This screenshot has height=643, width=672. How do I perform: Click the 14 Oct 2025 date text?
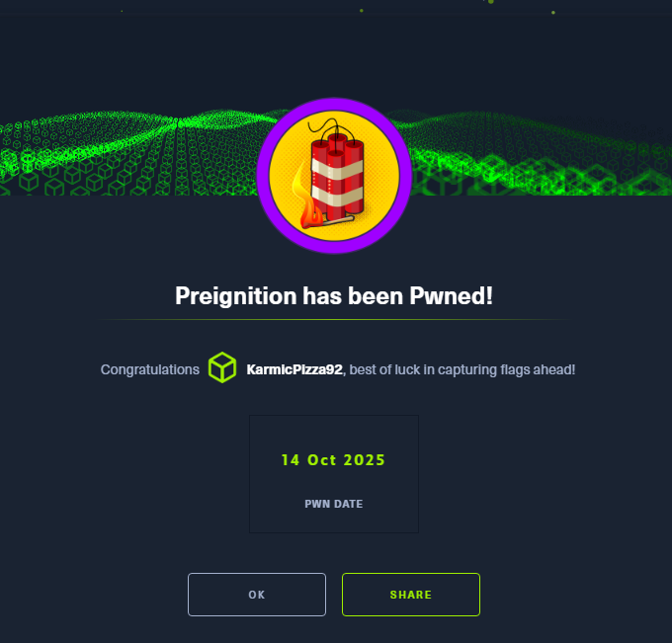[x=333, y=459]
